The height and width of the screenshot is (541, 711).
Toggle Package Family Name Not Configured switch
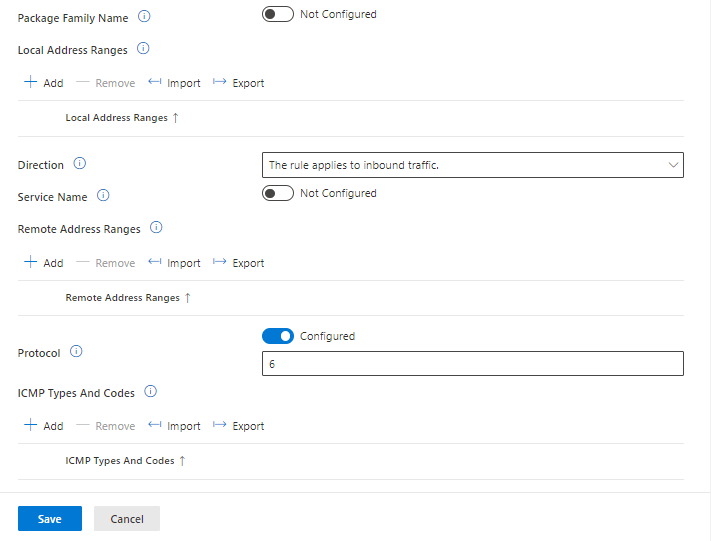pos(278,14)
